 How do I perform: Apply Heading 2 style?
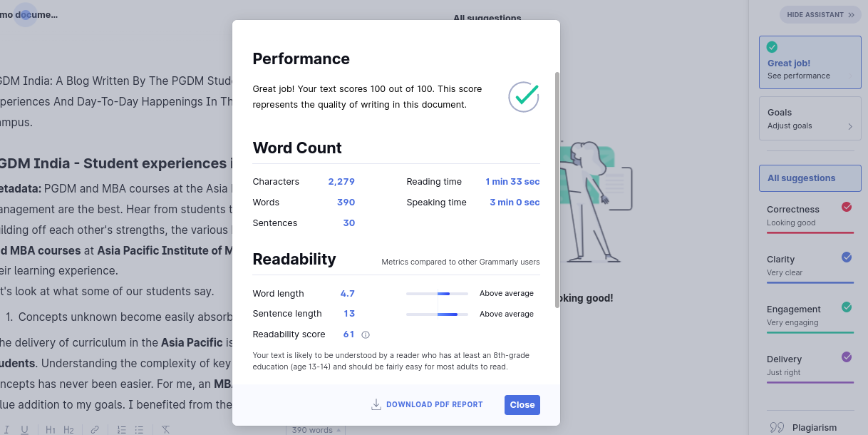68,430
